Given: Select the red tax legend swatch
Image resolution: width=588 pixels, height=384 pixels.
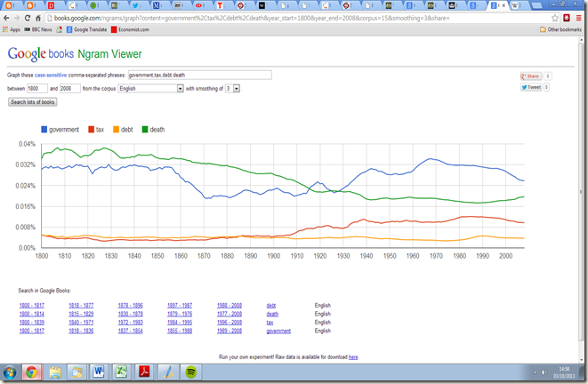Looking at the screenshot, I should (x=91, y=130).
